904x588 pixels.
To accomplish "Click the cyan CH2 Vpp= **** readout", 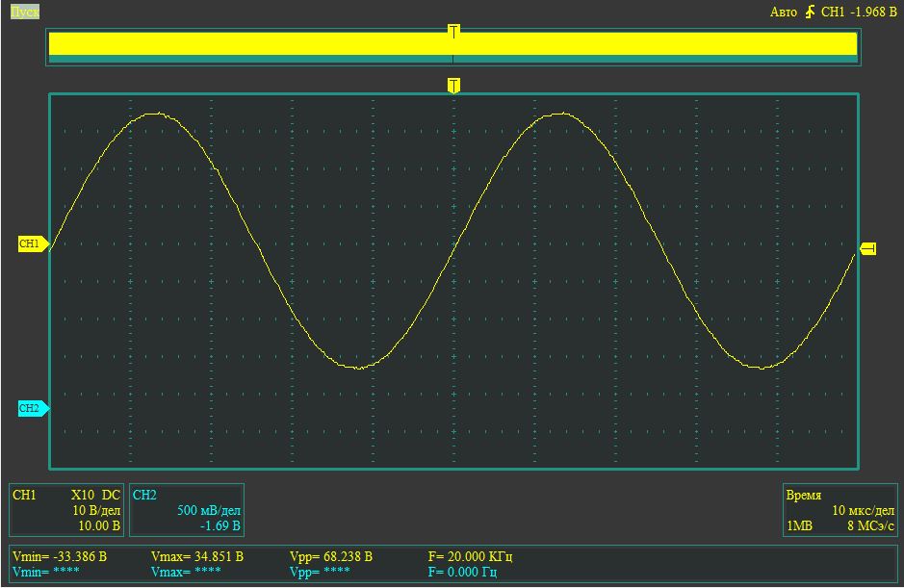I will [x=320, y=572].
